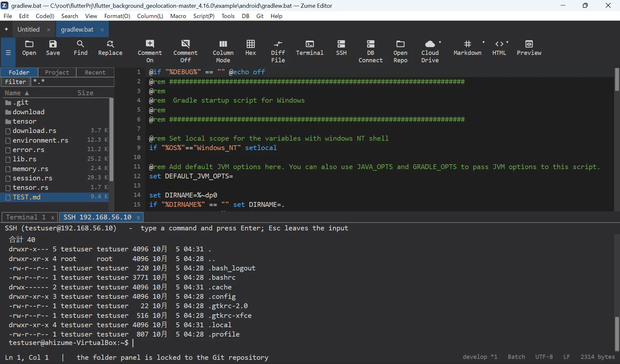This screenshot has height=364, width=620.
Task: Launch the Terminal from the toolbar
Action: coord(309,48)
